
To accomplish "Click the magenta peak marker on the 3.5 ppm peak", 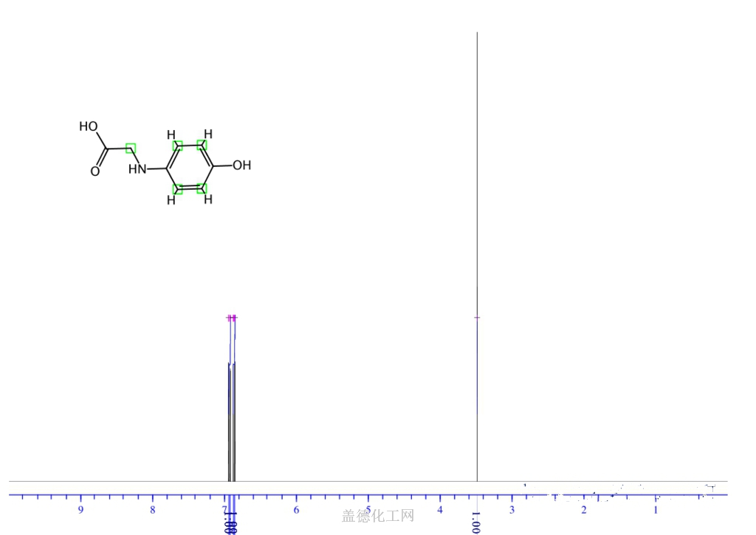I will click(478, 318).
